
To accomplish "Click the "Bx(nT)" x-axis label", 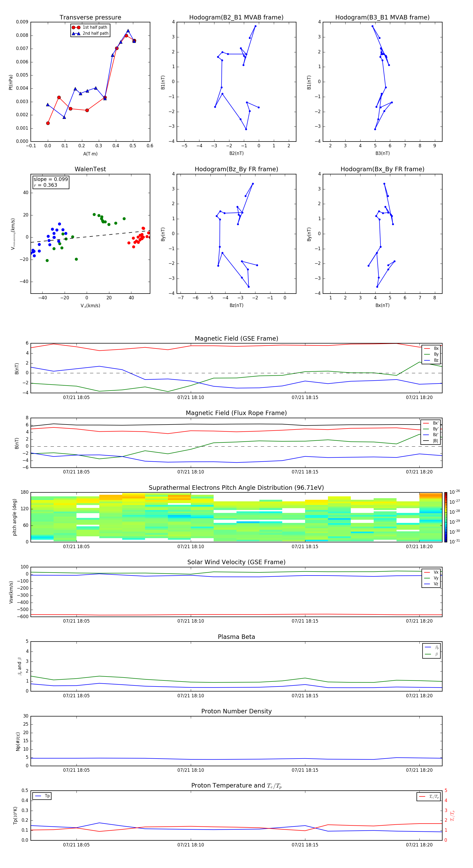I will [382, 305].
